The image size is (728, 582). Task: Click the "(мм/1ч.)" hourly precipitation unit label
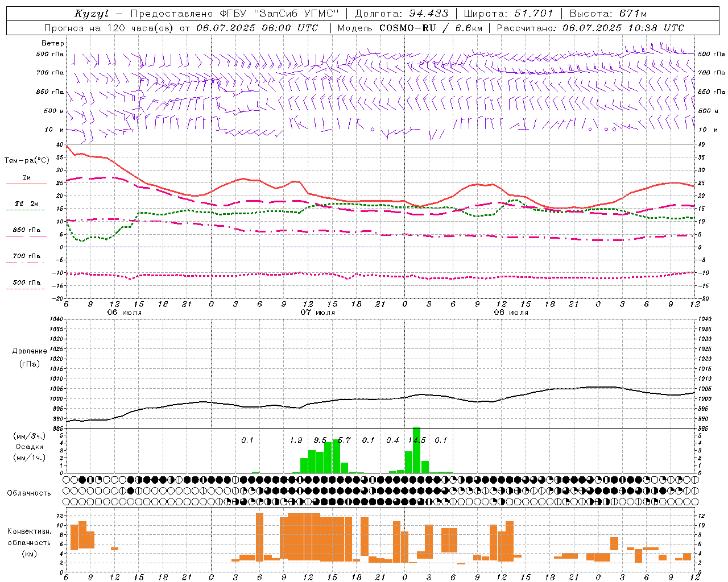point(30,458)
